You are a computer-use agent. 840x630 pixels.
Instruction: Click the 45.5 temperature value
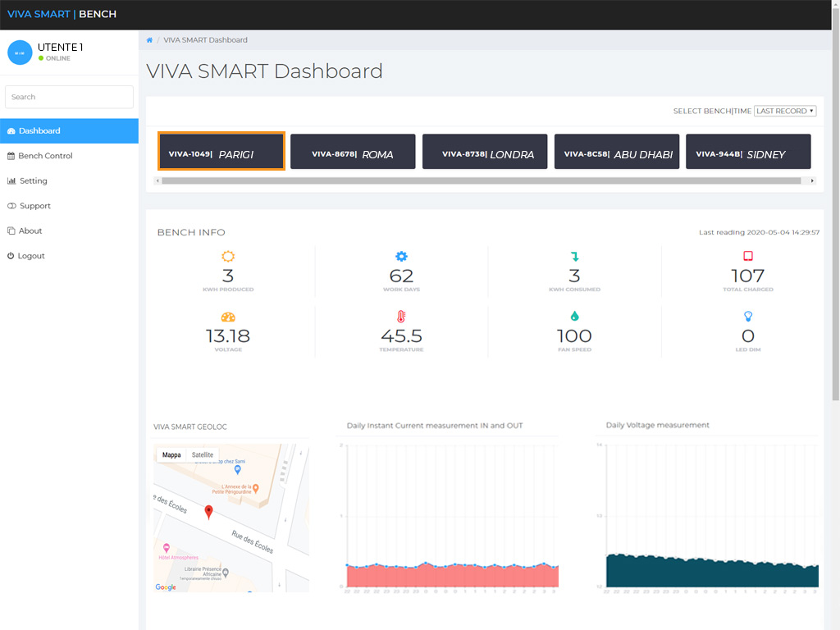coord(401,336)
